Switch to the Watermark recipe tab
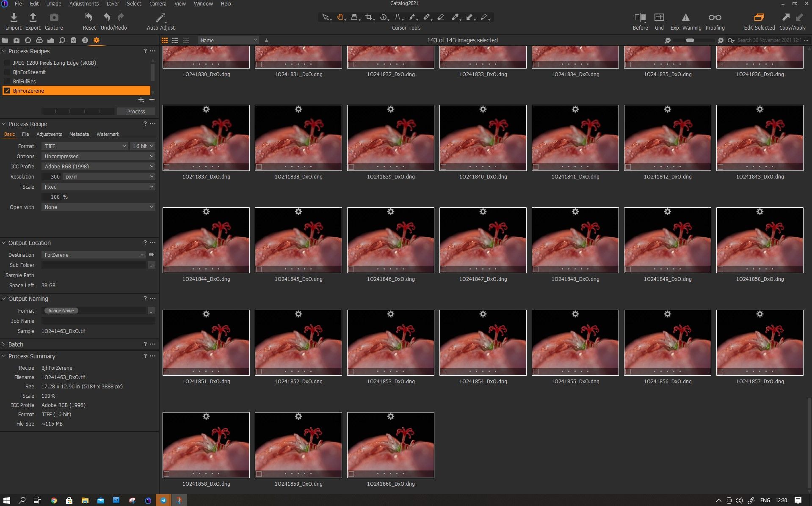Image resolution: width=812 pixels, height=506 pixels. point(108,134)
